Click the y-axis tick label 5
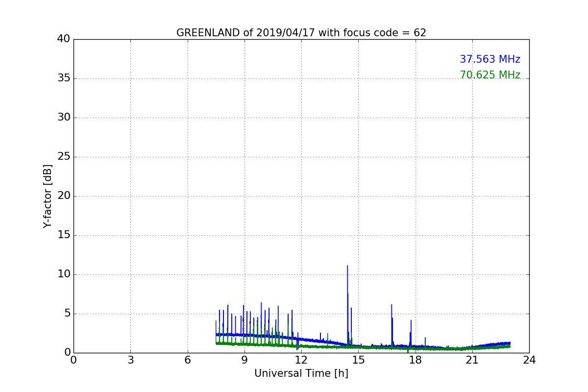The height and width of the screenshot is (392, 588). click(x=67, y=314)
